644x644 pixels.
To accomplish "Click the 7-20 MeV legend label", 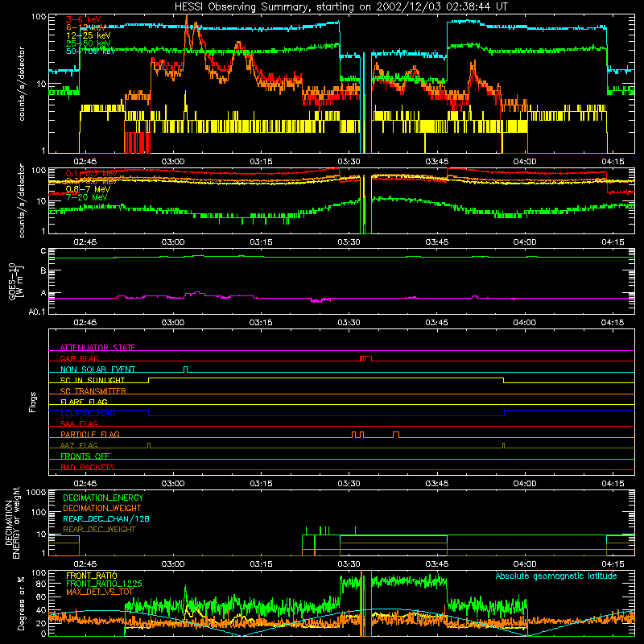I will coord(87,197).
